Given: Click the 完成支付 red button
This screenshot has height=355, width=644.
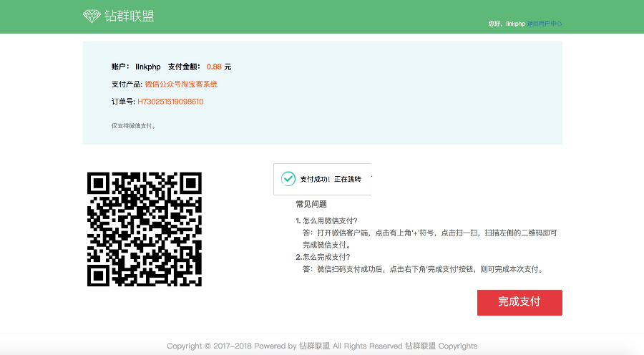Looking at the screenshot, I should pyautogui.click(x=519, y=303).
